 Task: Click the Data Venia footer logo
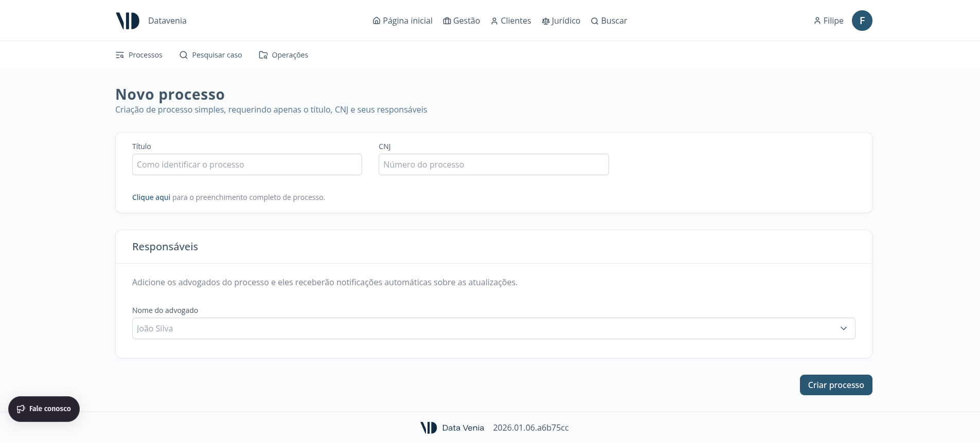tap(429, 428)
